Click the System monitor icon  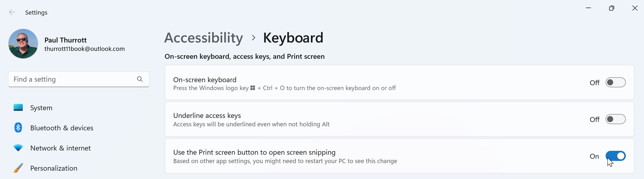(18, 107)
